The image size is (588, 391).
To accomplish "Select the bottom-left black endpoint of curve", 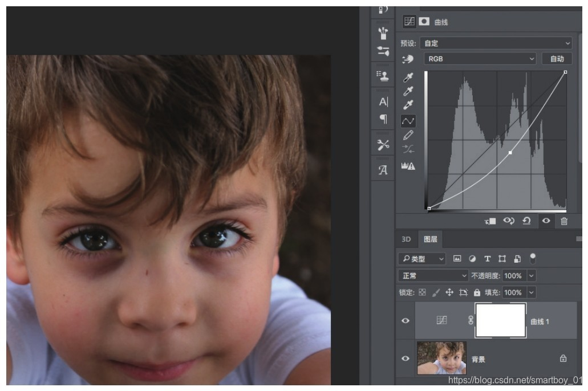I will [x=429, y=209].
